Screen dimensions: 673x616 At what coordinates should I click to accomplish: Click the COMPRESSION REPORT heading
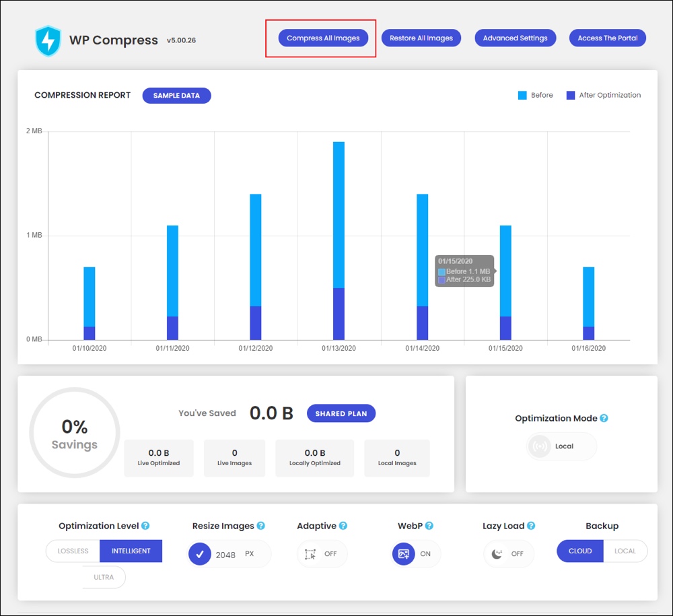point(82,96)
